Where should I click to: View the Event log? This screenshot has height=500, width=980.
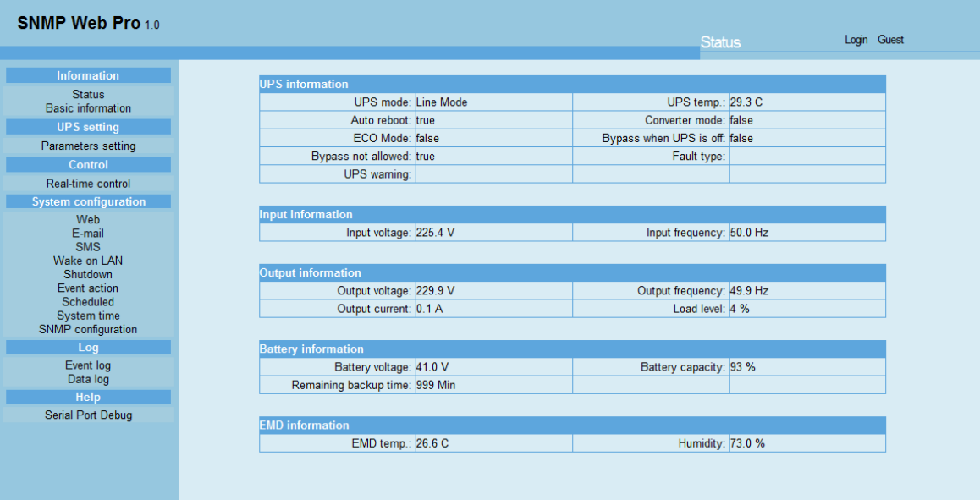(x=88, y=365)
